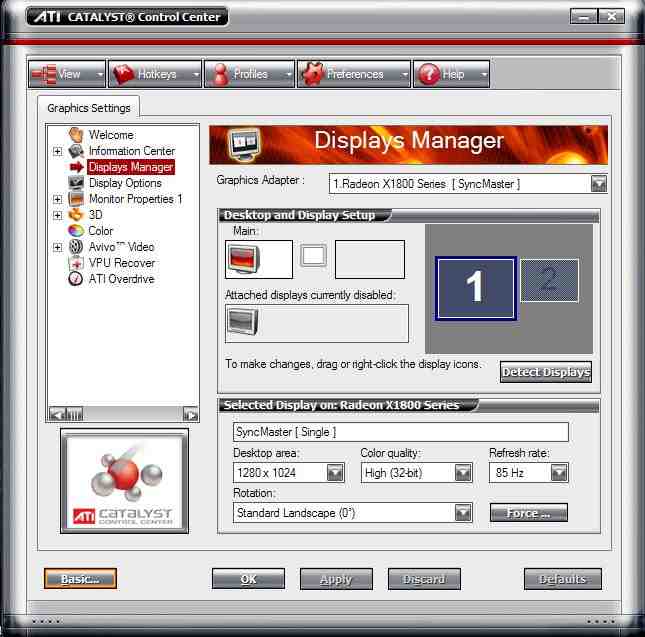Click the Apply button
Image resolution: width=645 pixels, height=637 pixels.
tap(336, 579)
